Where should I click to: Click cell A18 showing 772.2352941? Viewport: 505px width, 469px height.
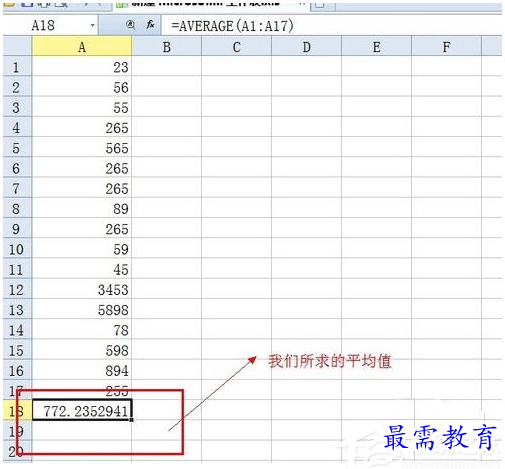pos(82,410)
